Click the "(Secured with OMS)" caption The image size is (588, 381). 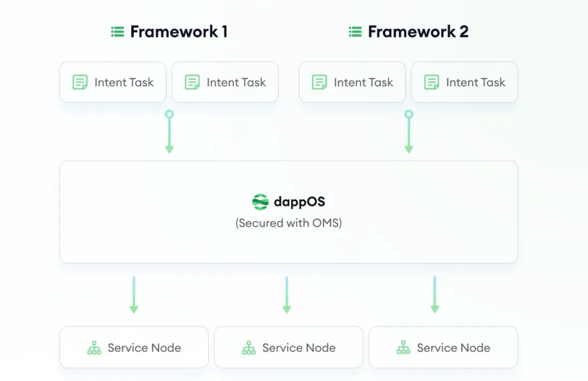289,223
